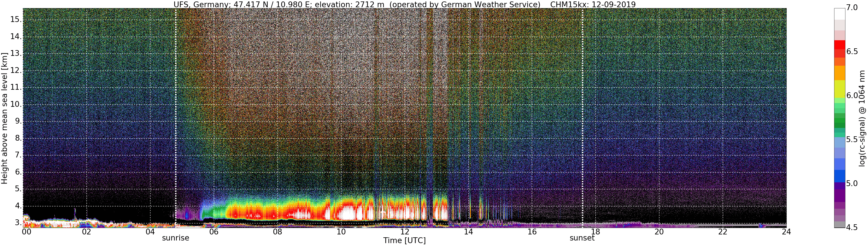868x246 pixels.
Task: Click the x-axis tick label '00'
Action: 26,232
